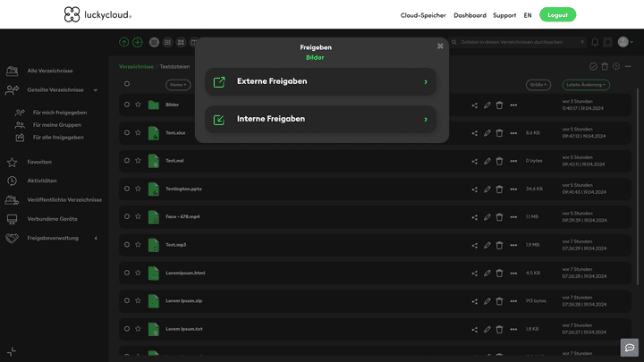
Task: Open Interne Freigaben sharing option
Action: [x=320, y=119]
